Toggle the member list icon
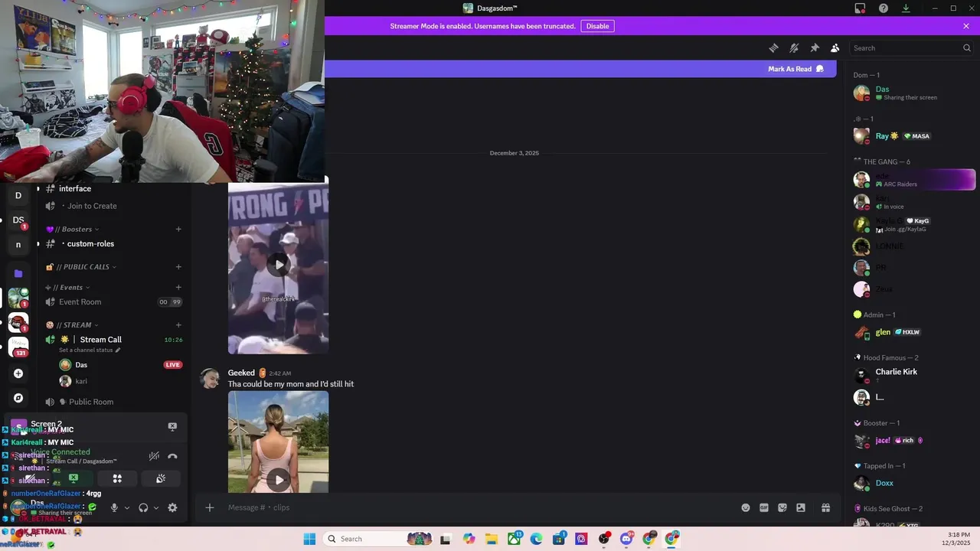This screenshot has width=980, height=551. click(835, 48)
